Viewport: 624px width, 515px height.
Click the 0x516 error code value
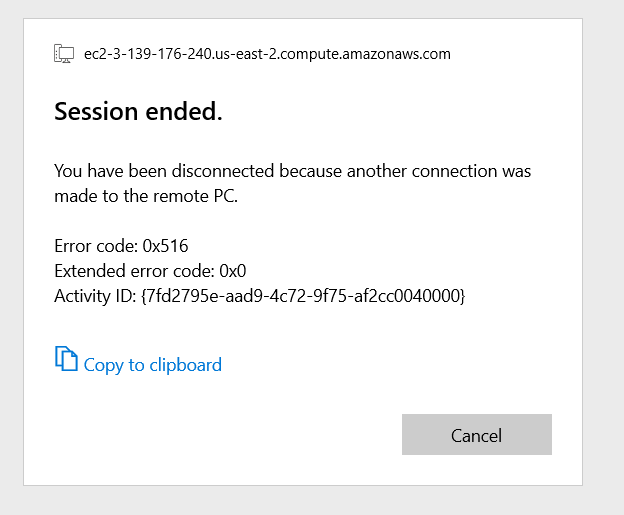click(166, 246)
